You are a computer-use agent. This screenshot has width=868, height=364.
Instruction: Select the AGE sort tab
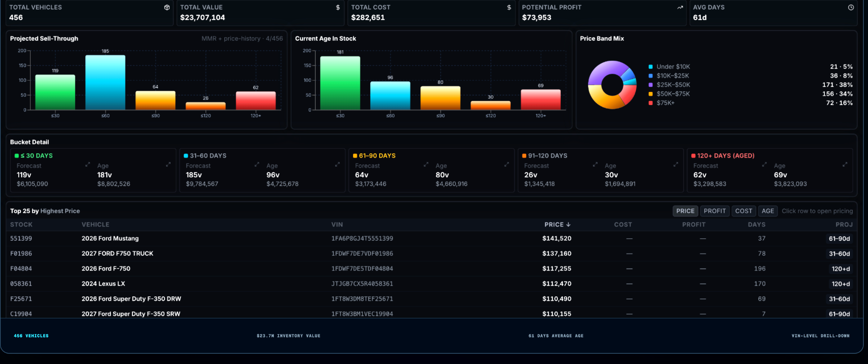pyautogui.click(x=768, y=211)
